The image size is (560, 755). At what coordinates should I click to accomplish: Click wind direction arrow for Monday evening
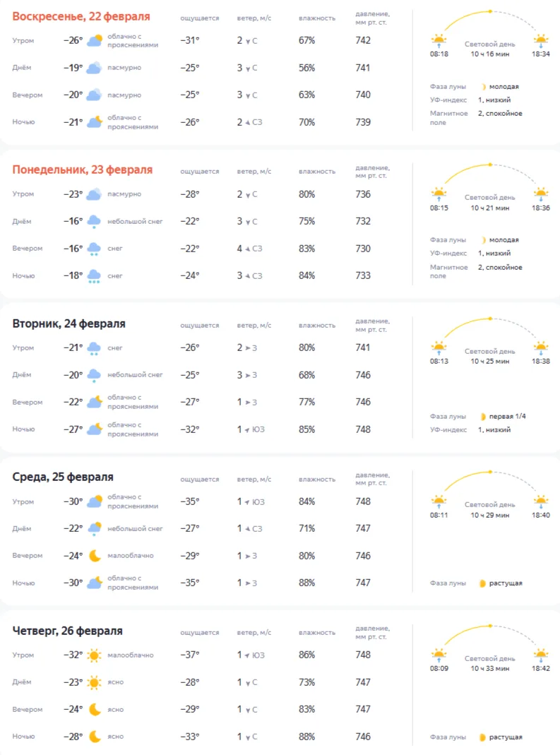click(248, 249)
